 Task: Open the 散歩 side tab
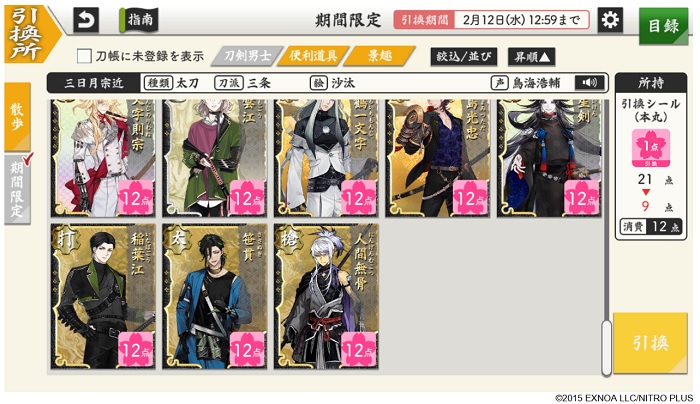click(17, 117)
